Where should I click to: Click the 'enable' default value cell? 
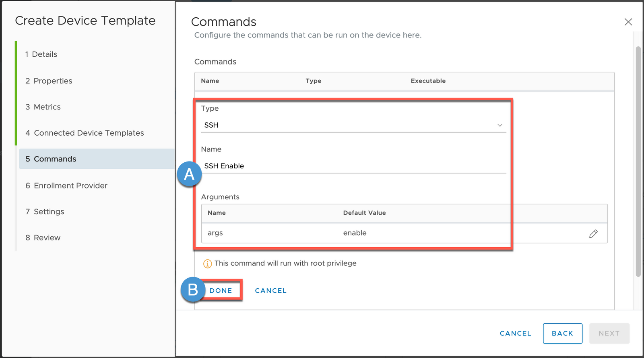tap(355, 233)
